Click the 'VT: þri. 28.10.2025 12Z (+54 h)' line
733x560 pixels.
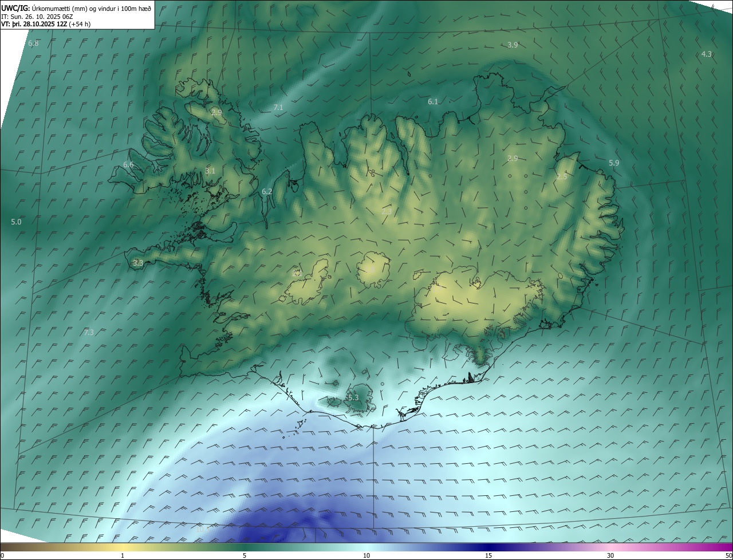[x=46, y=24]
